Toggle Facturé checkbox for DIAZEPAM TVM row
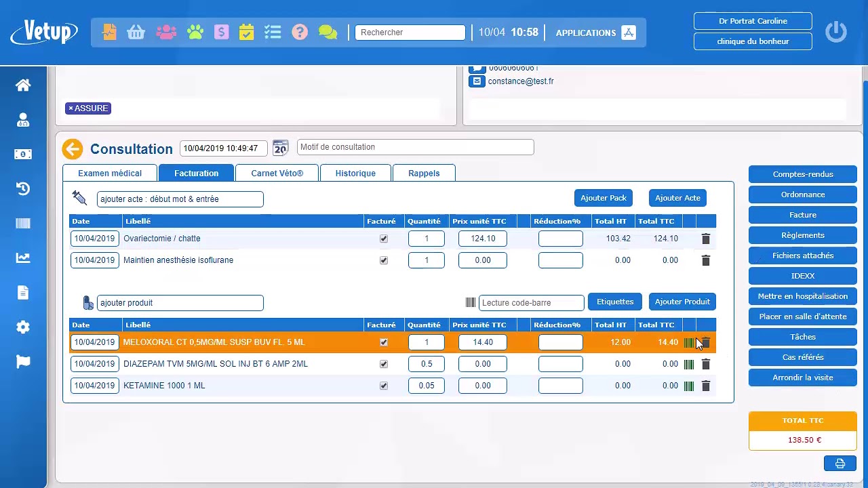 [x=384, y=364]
